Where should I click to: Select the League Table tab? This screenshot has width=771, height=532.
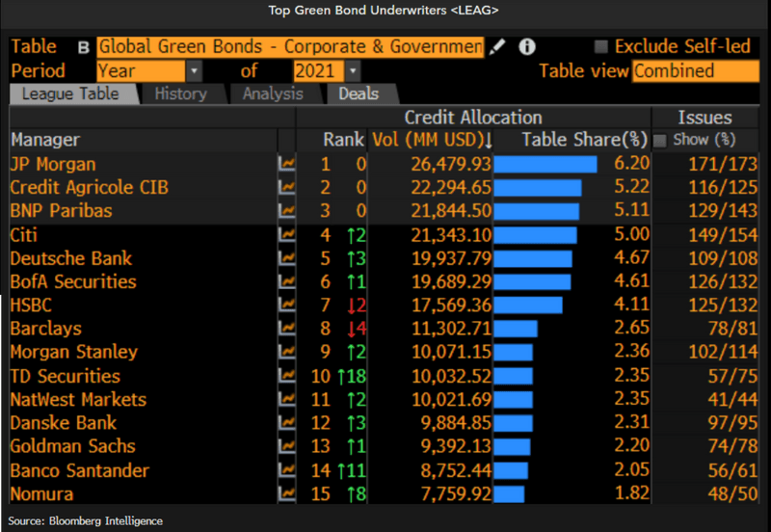(x=71, y=93)
